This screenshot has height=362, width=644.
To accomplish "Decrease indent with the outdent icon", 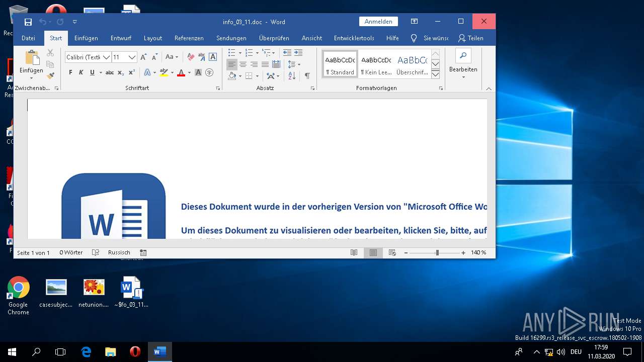I will [x=287, y=53].
